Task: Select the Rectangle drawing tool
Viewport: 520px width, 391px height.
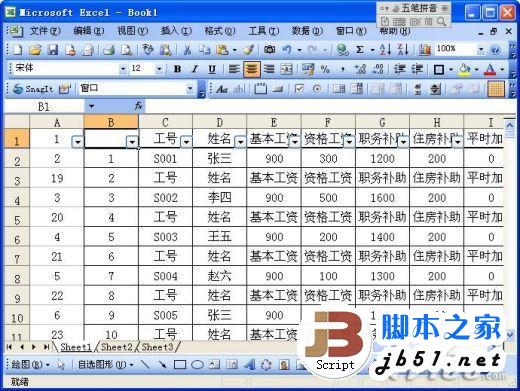Action: [180, 364]
